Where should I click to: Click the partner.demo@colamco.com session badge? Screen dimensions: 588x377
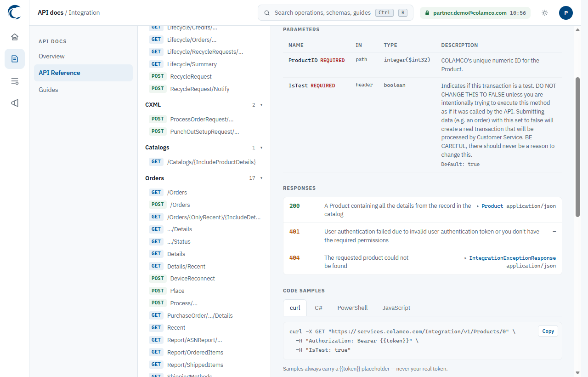(x=475, y=13)
